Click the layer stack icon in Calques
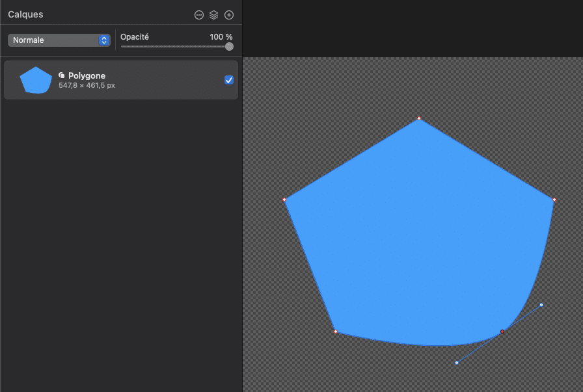This screenshot has height=392, width=583. pyautogui.click(x=214, y=15)
